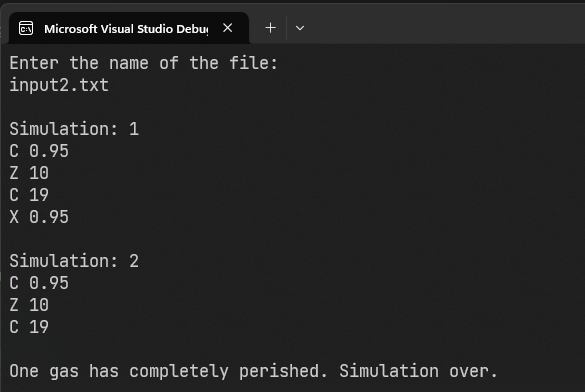
Task: Click the words 'One gas' in final message
Action: [x=44, y=371]
